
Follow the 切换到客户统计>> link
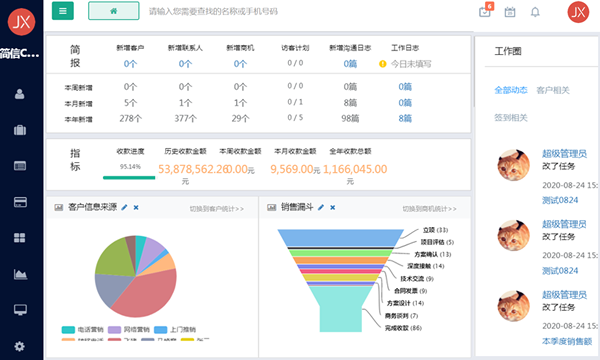point(217,209)
